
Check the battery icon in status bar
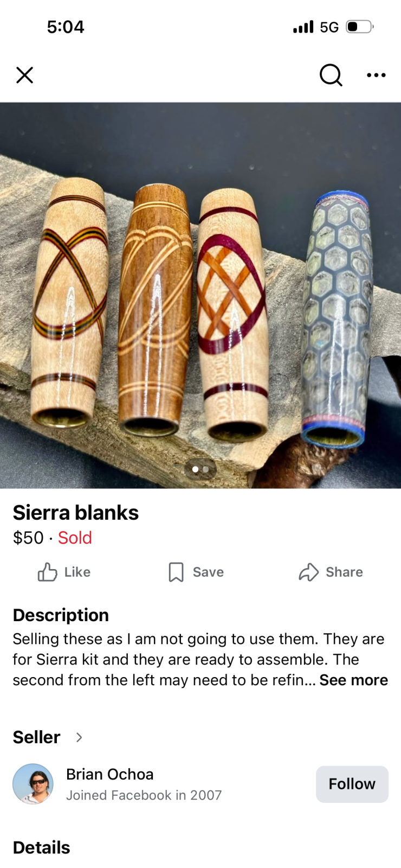coord(360,27)
